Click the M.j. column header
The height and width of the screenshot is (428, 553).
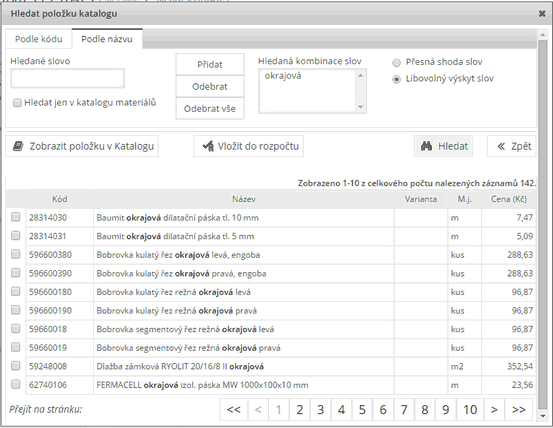464,199
